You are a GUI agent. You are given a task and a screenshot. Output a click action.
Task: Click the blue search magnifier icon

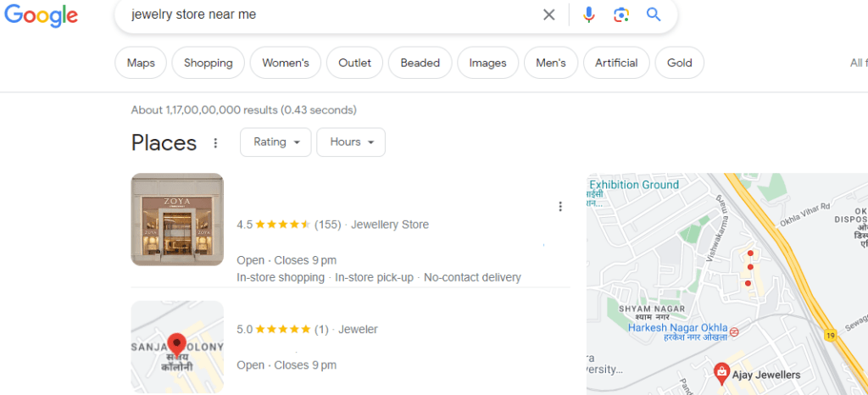tap(654, 14)
